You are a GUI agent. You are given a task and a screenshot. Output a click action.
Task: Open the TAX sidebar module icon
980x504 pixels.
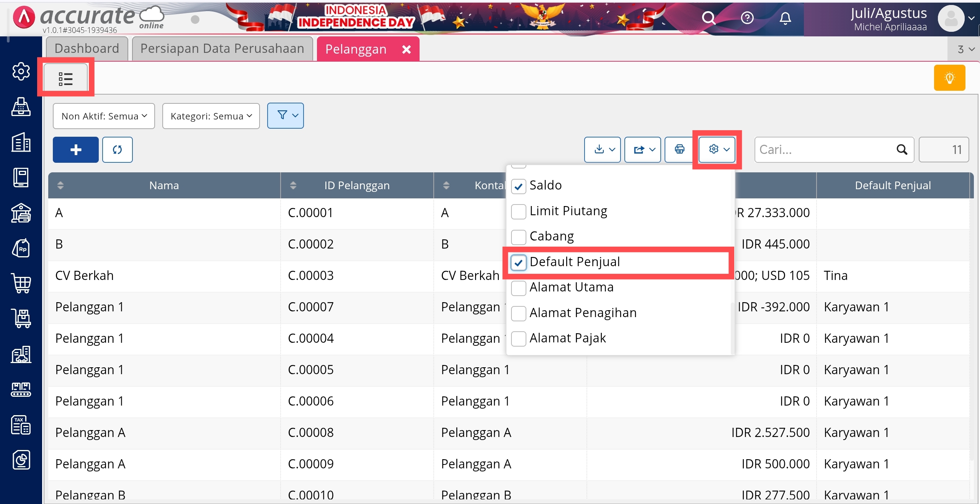tap(21, 425)
